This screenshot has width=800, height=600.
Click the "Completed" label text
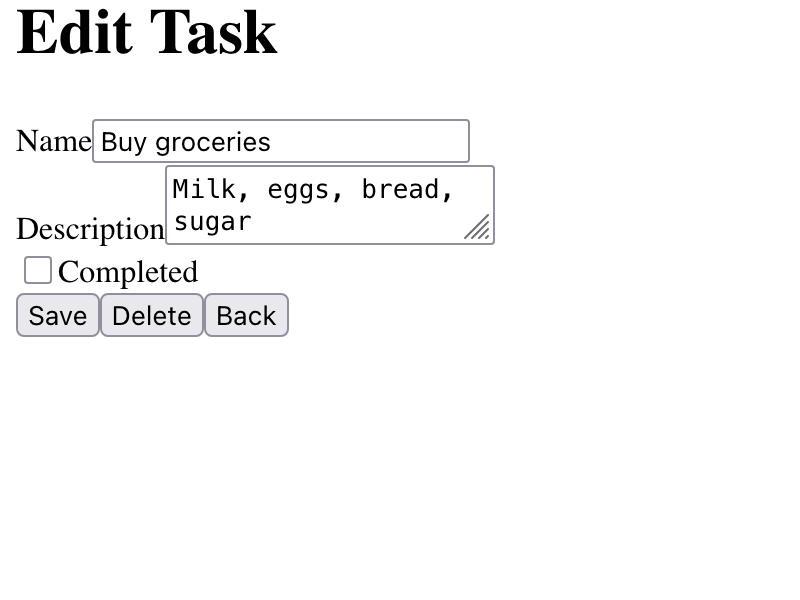pos(128,272)
